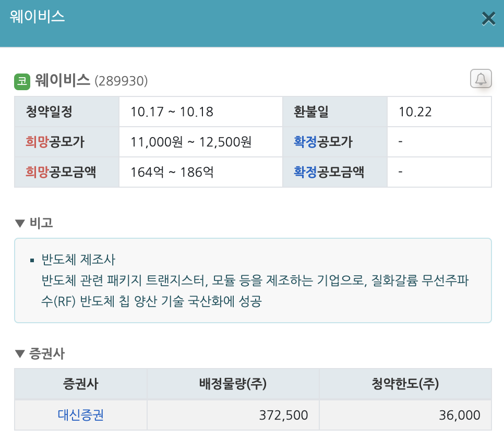This screenshot has height=440, width=504.
Task: Click the 희망공모가 label
Action: 55,142
